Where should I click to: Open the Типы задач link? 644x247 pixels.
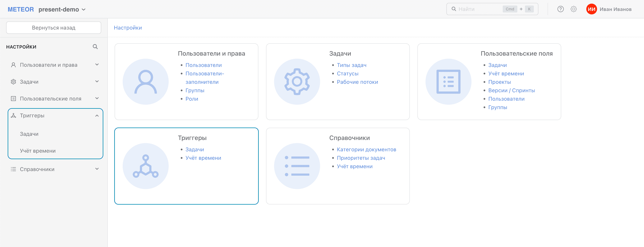[352, 65]
